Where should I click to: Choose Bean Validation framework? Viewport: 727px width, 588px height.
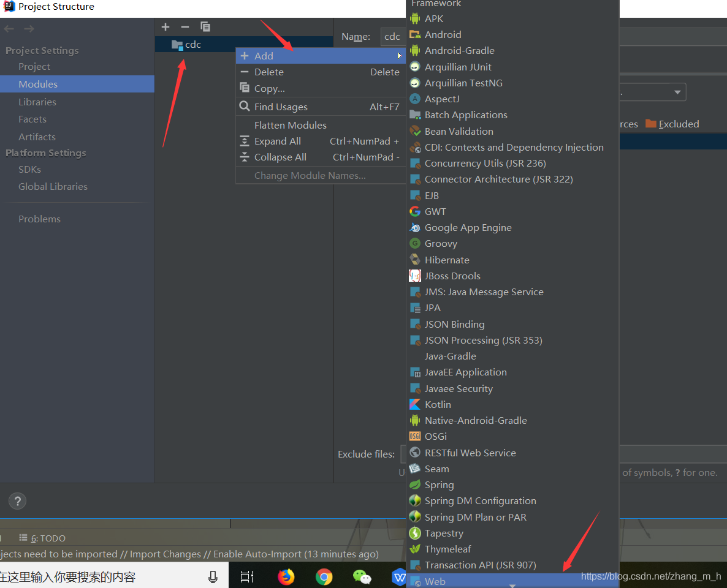512,131
